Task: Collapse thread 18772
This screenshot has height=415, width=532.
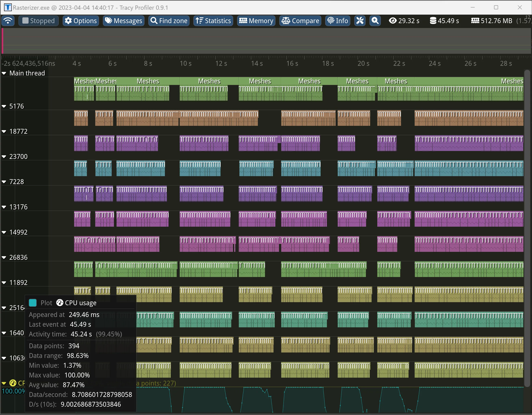Action: coord(4,132)
